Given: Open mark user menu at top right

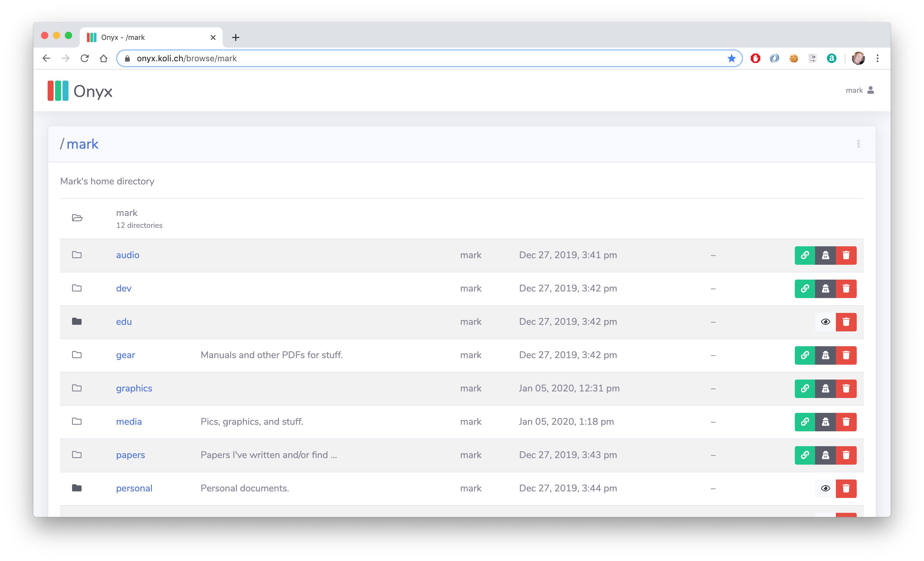Looking at the screenshot, I should (860, 90).
